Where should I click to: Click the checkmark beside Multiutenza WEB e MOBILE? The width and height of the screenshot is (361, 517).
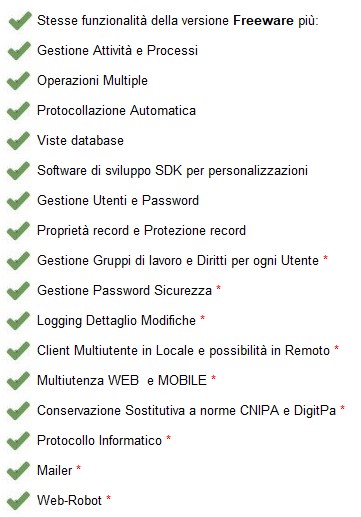(x=19, y=381)
